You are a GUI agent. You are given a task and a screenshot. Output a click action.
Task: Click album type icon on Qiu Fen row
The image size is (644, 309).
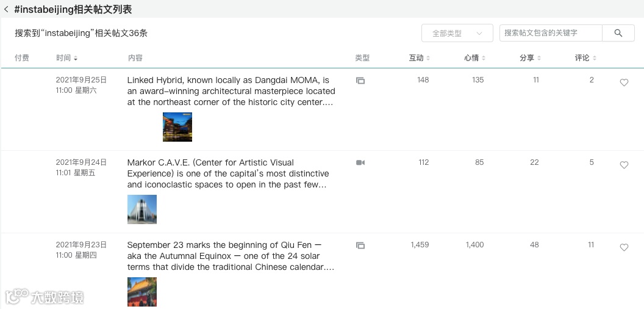coord(360,245)
